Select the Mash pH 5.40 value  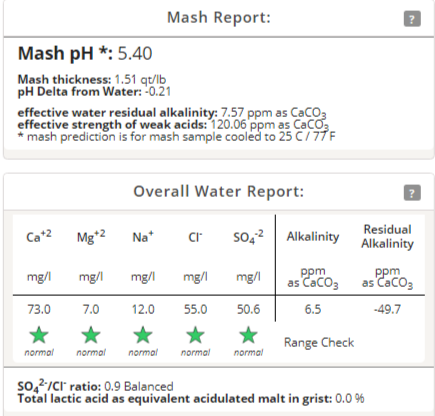[135, 53]
